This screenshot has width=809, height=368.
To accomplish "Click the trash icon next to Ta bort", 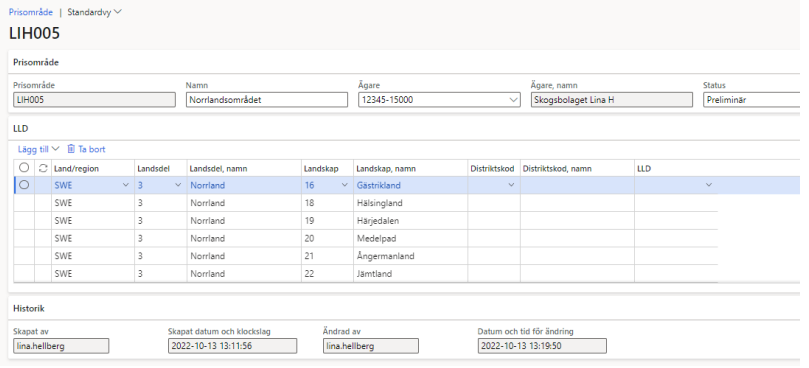I will tap(71, 150).
